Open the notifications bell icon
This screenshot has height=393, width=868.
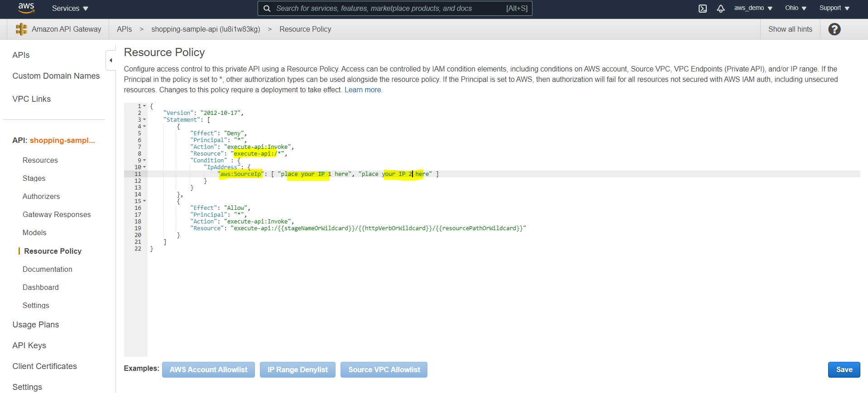tap(721, 9)
